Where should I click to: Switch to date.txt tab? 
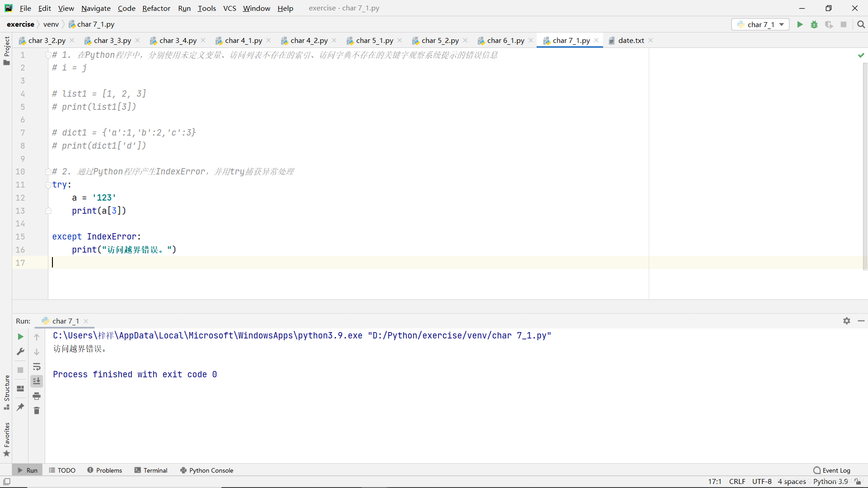[x=631, y=41]
